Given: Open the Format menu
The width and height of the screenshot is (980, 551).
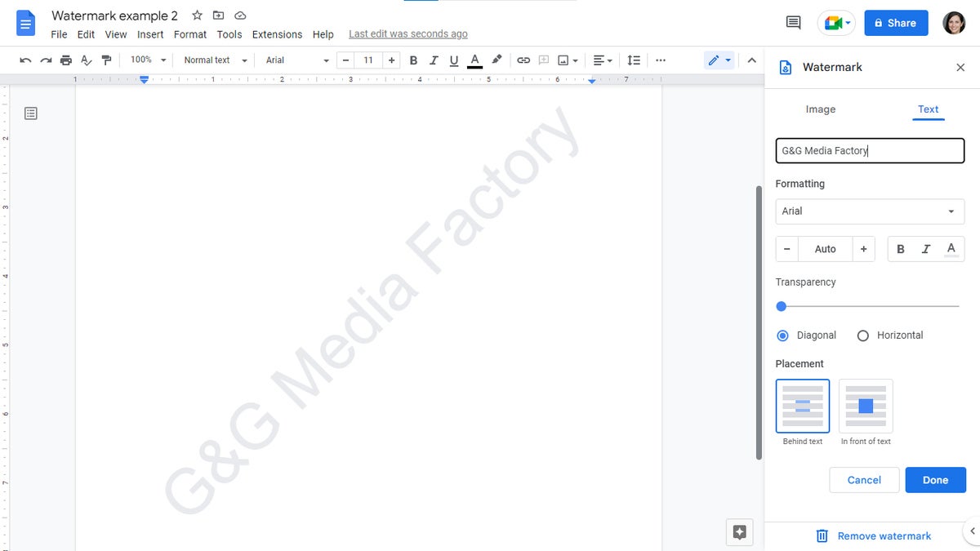Looking at the screenshot, I should pyautogui.click(x=190, y=34).
